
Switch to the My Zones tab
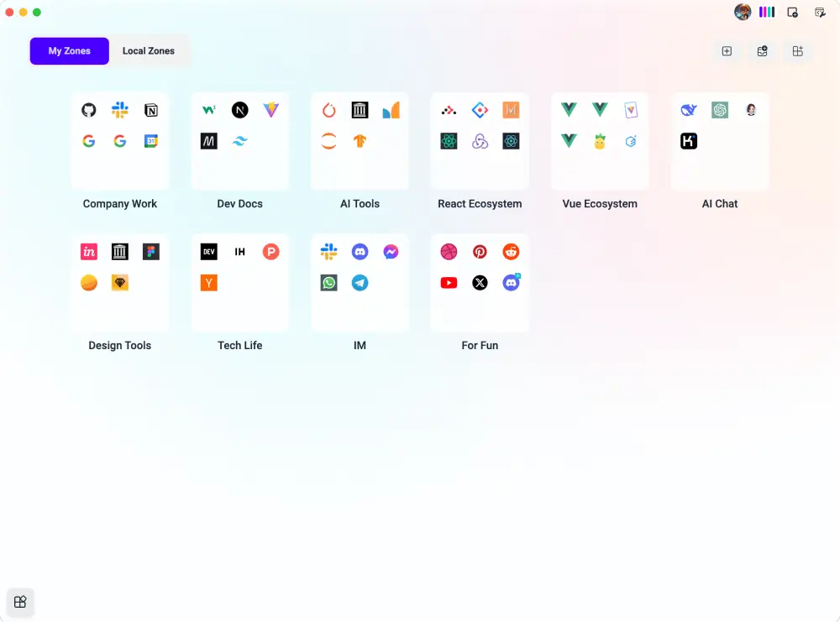[x=70, y=51]
